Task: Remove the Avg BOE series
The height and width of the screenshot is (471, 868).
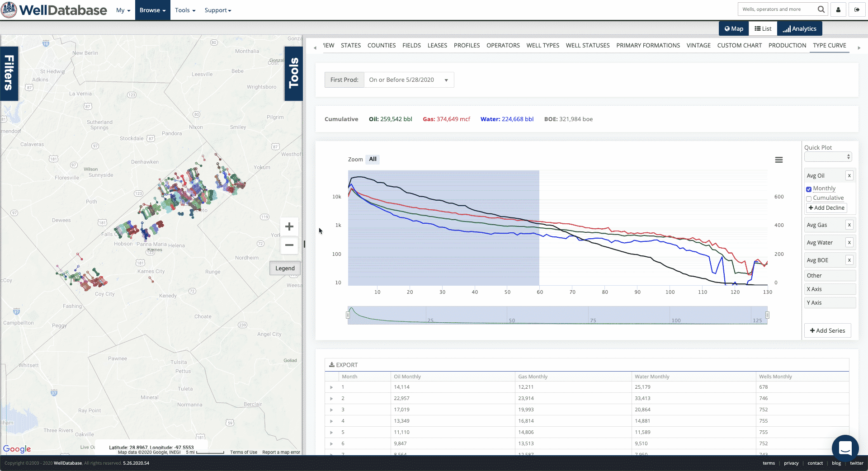Action: (x=849, y=260)
